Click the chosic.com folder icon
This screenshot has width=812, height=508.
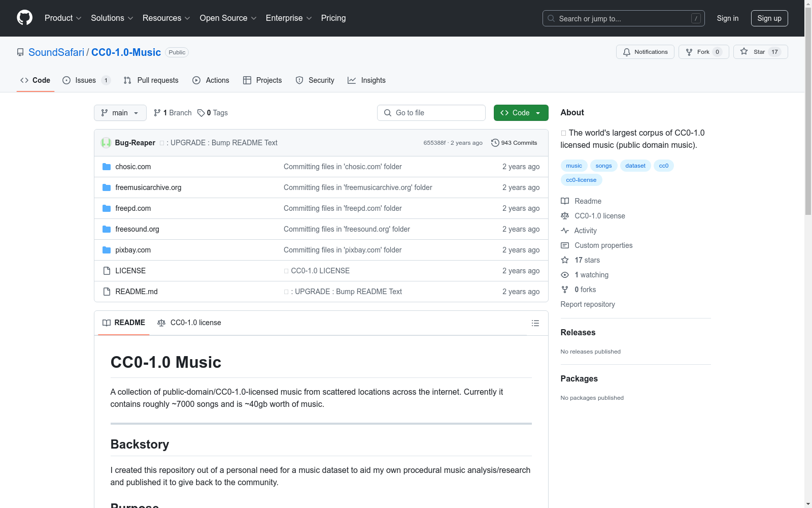pyautogui.click(x=107, y=167)
